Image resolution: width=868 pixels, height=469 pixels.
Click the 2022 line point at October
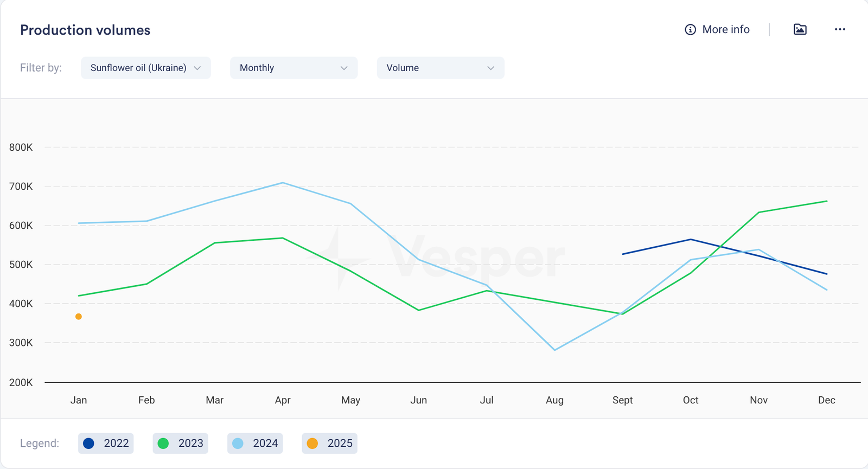(691, 239)
